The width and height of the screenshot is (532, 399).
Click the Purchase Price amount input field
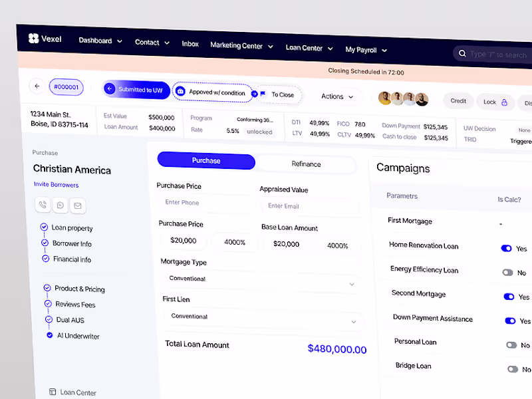click(184, 241)
